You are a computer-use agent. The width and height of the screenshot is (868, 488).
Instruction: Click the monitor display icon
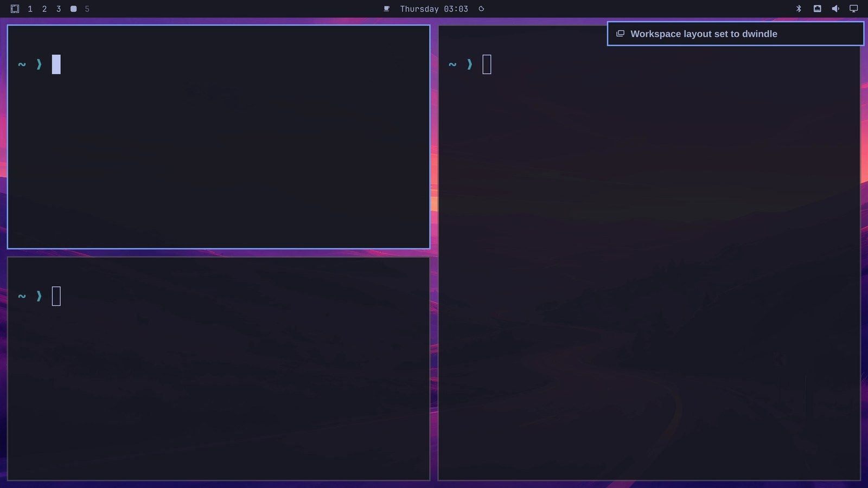[x=853, y=9]
